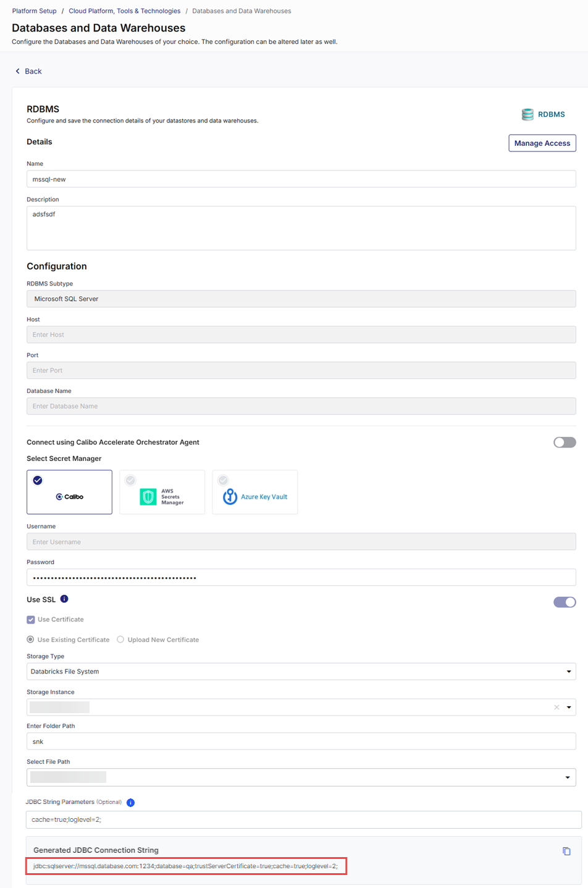The height and width of the screenshot is (888, 588).
Task: Open the Storage Type dropdown
Action: coord(301,671)
